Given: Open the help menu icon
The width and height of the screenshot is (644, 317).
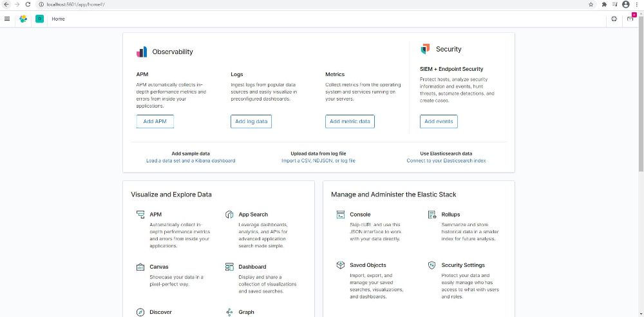Looking at the screenshot, I should click(614, 19).
